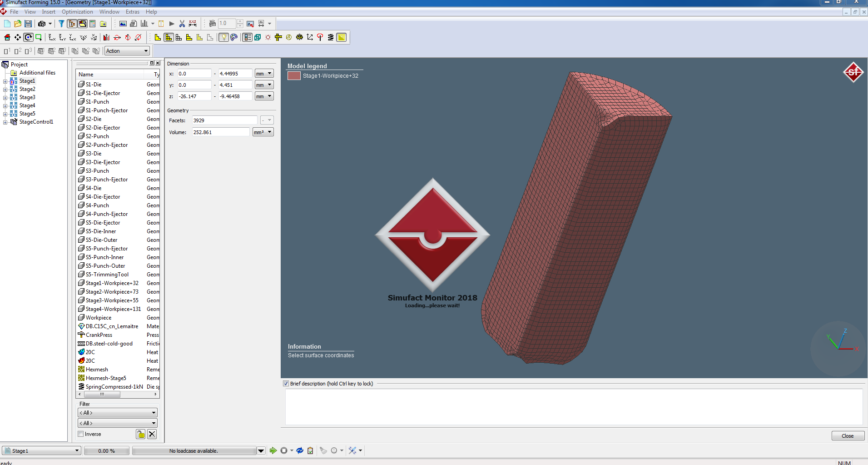Expand the StageControl1 tree node
Screen dimensions: 868x465
tap(5, 122)
